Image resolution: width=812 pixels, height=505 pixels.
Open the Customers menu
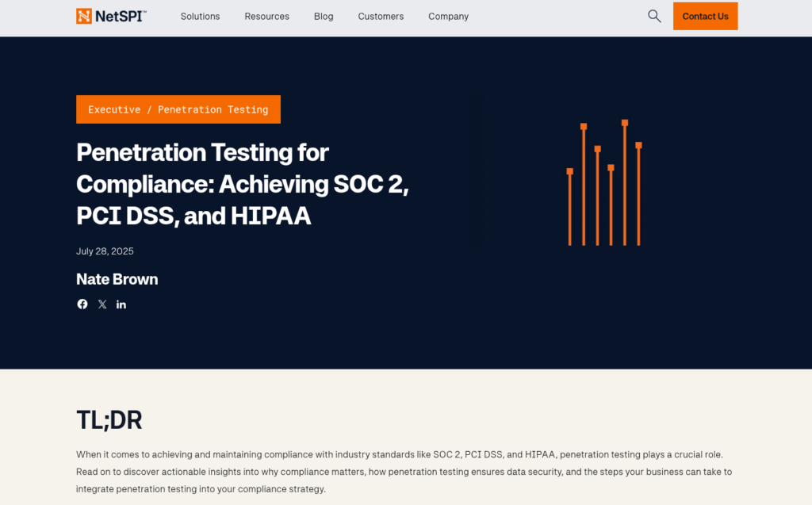pyautogui.click(x=381, y=16)
